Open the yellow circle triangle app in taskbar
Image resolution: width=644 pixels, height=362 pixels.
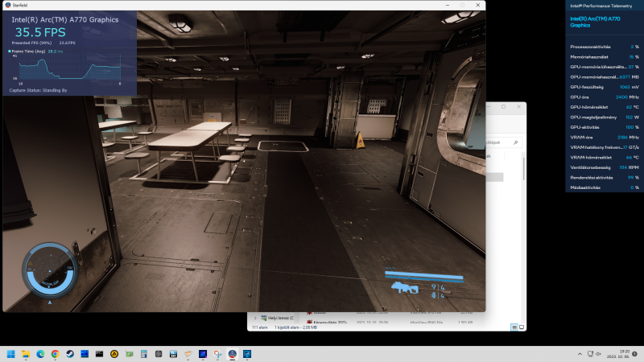tap(114, 354)
